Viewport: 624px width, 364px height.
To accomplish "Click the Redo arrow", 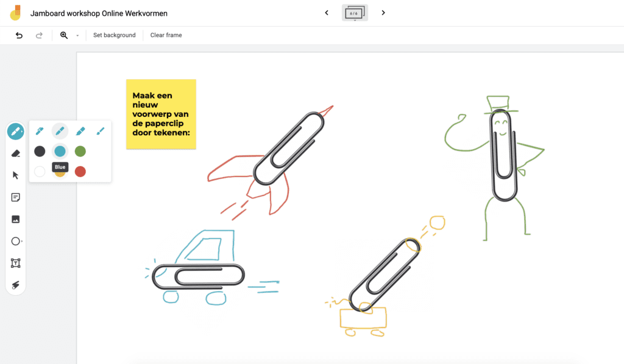I will (x=39, y=35).
